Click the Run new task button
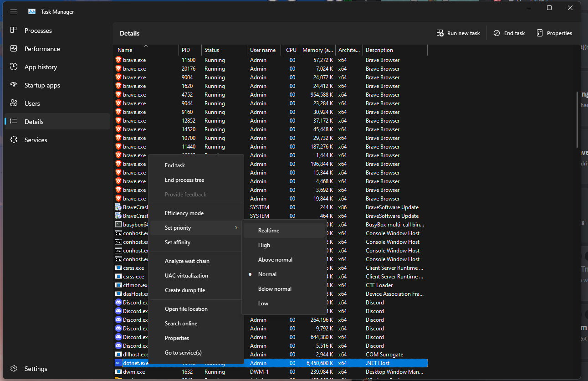Image resolution: width=588 pixels, height=381 pixels. point(458,33)
